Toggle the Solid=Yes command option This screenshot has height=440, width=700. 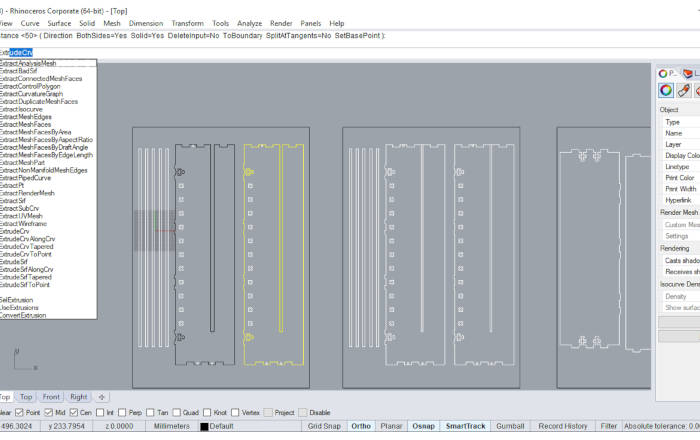(147, 36)
